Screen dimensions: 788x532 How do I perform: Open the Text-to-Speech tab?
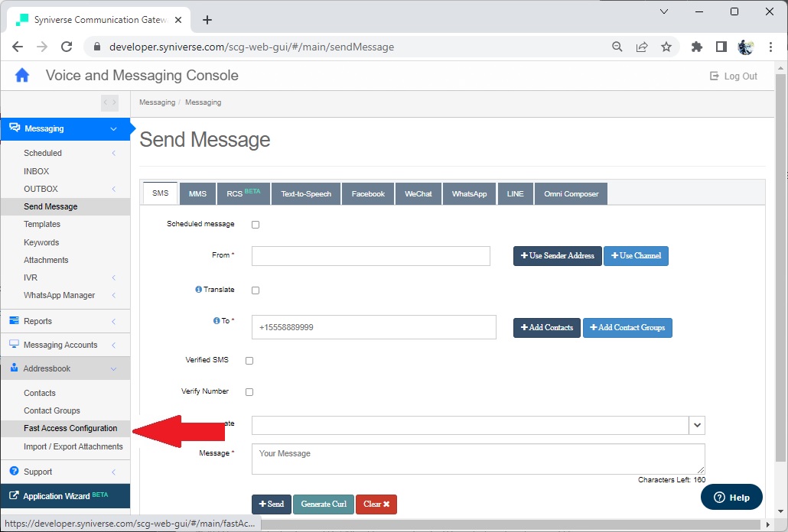306,193
